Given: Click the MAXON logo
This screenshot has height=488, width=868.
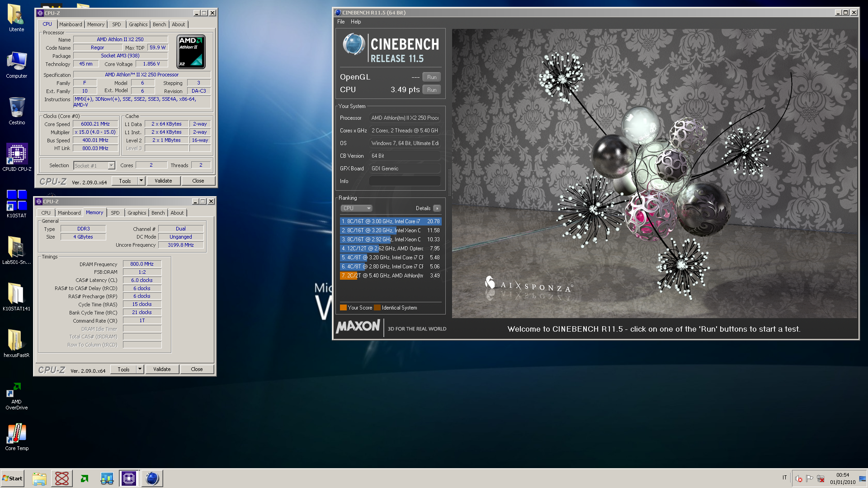Looking at the screenshot, I should click(358, 326).
